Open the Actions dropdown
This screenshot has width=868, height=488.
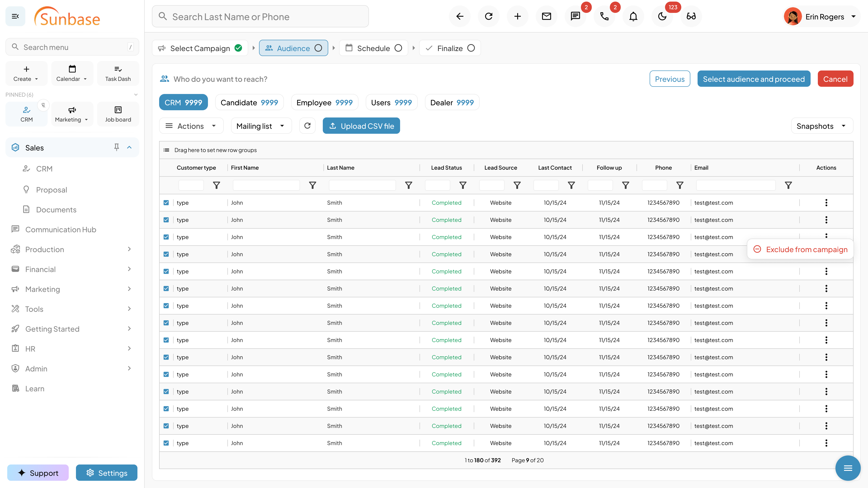click(191, 126)
